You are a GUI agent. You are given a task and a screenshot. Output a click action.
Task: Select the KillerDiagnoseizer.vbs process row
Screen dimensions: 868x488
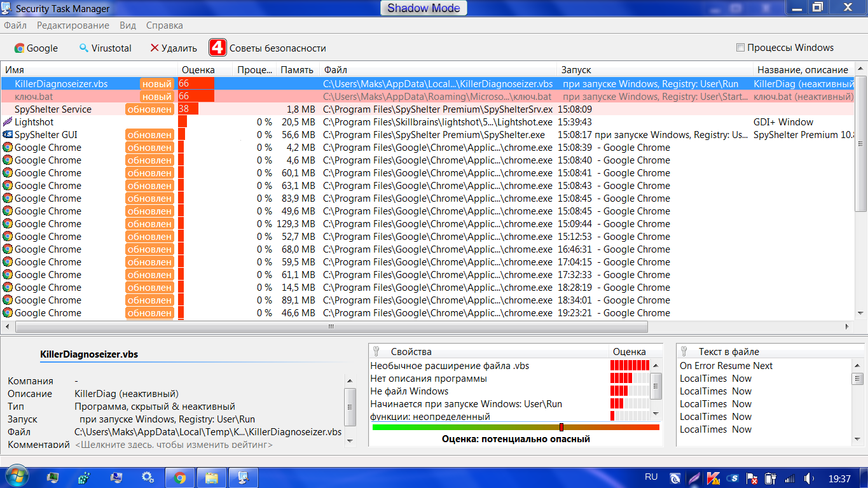[x=428, y=84]
